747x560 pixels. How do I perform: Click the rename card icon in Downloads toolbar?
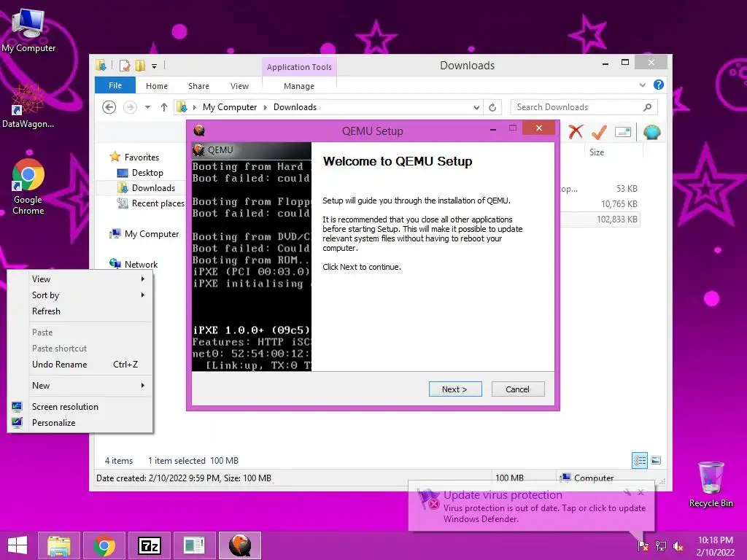tap(623, 132)
